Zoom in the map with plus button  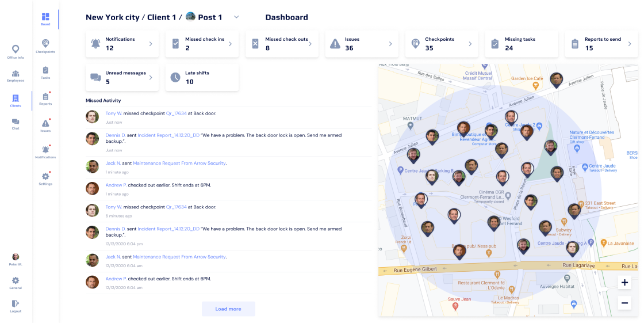[624, 283]
